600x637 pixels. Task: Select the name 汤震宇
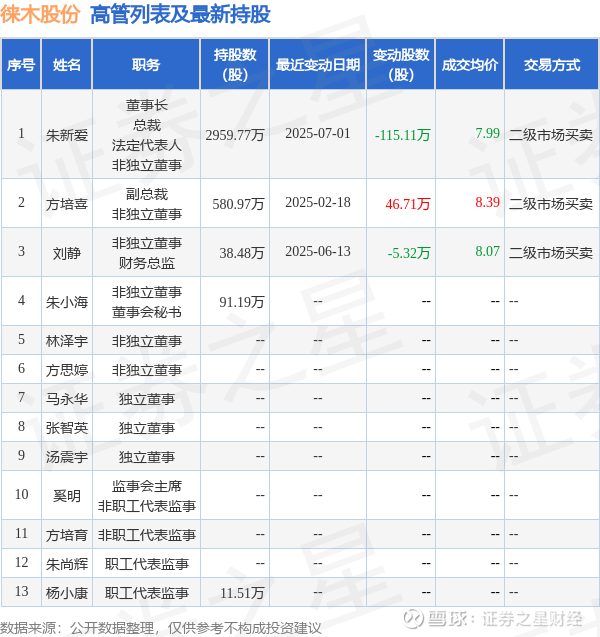coord(67,457)
